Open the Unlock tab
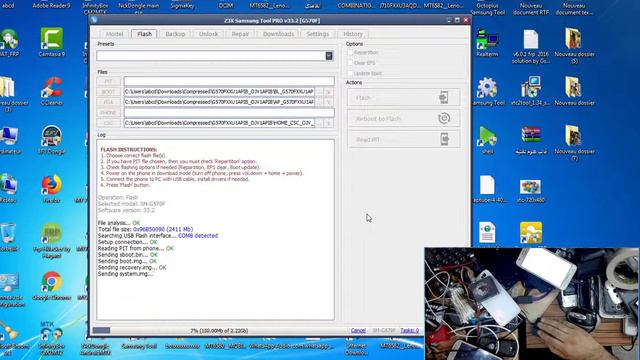640x360 pixels. point(208,34)
